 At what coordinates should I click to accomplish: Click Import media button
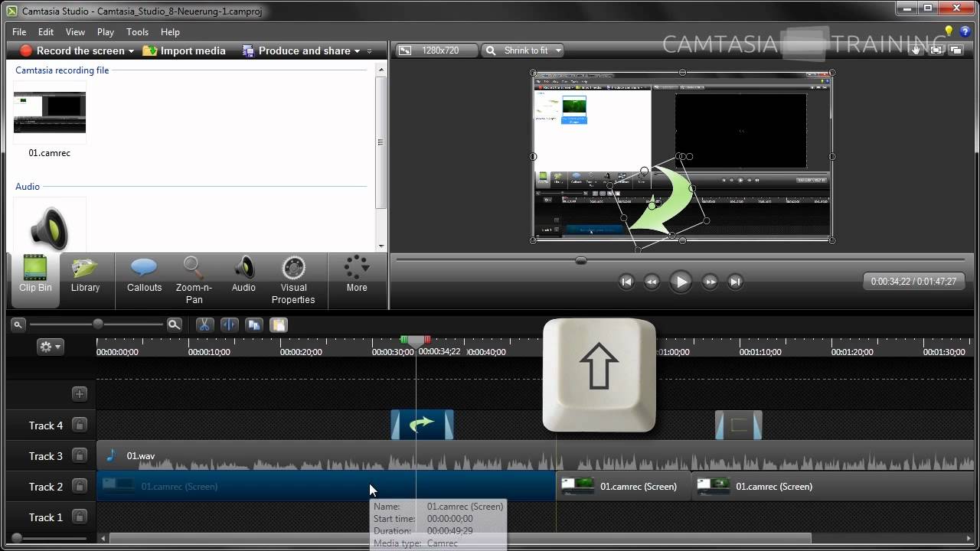(x=184, y=51)
